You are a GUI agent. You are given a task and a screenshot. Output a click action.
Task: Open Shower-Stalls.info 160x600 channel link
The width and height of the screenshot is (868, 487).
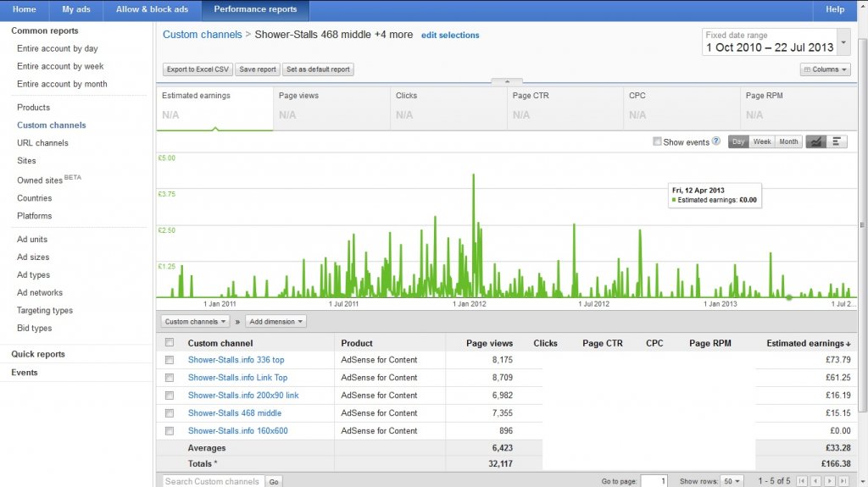click(237, 430)
